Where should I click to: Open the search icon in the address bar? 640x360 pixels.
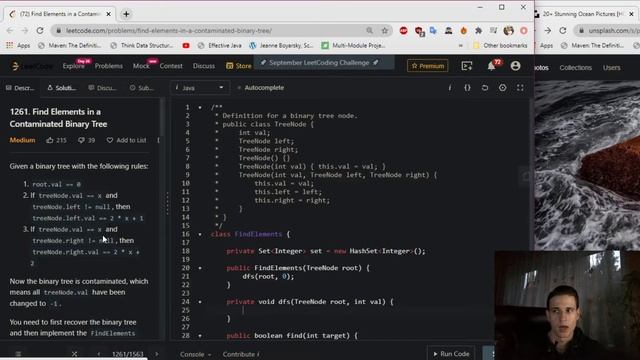[x=369, y=31]
